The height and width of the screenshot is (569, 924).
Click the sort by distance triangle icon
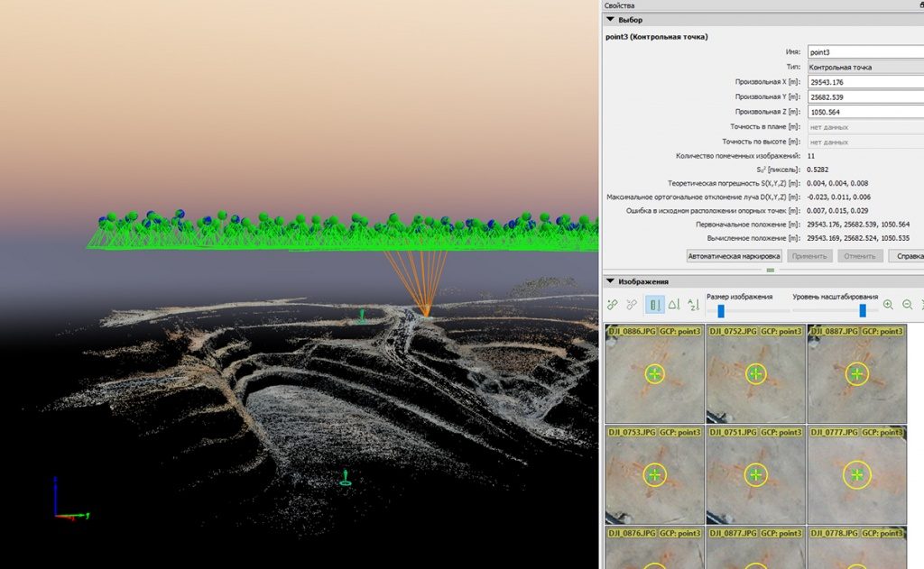click(674, 305)
